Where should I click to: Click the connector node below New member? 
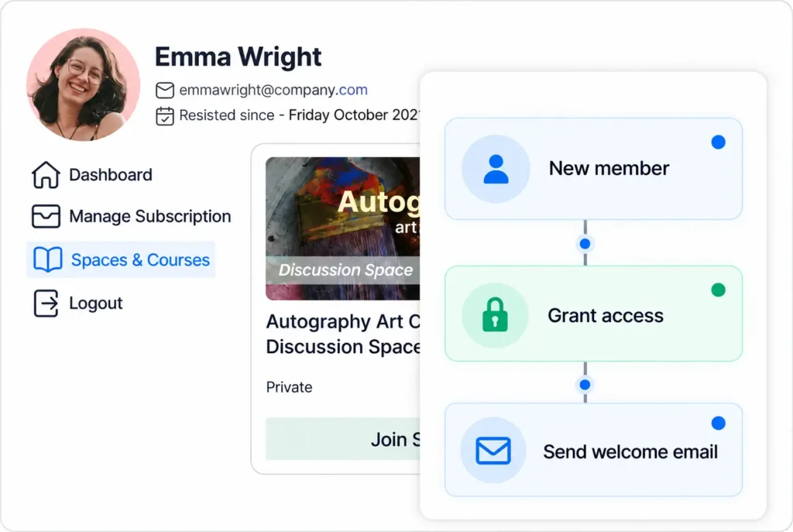click(x=585, y=244)
